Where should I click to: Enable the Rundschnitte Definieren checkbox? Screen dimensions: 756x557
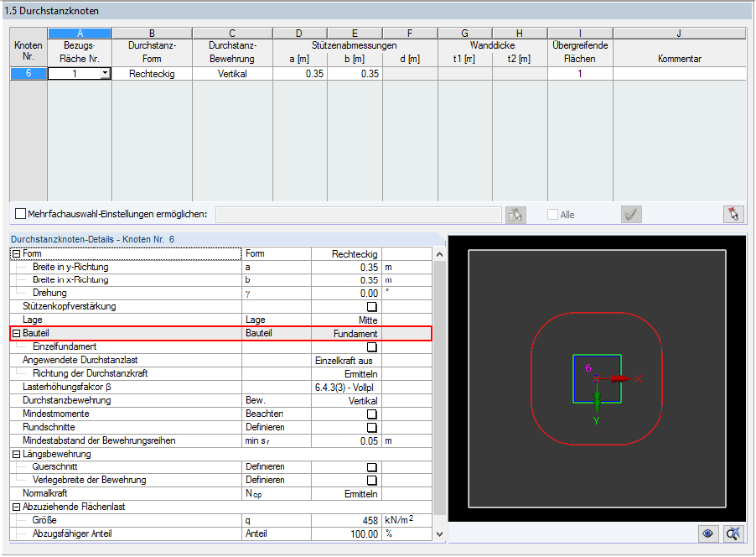[x=372, y=428]
